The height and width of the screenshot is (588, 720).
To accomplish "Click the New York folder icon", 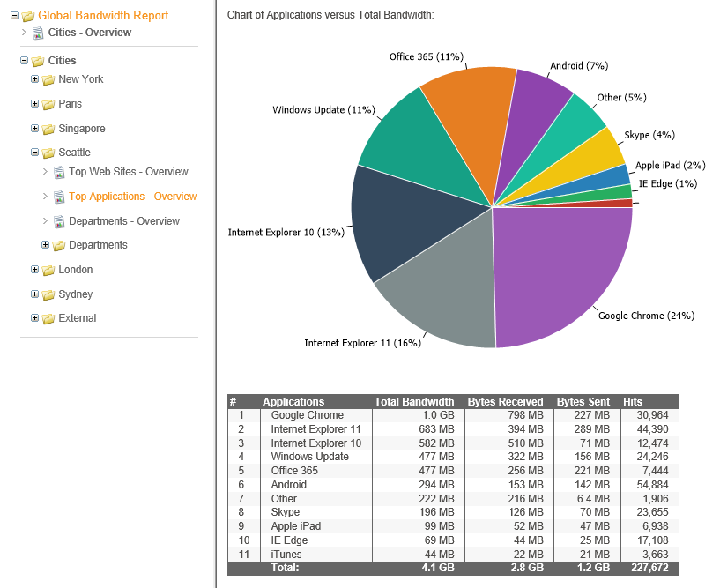I will (48, 80).
